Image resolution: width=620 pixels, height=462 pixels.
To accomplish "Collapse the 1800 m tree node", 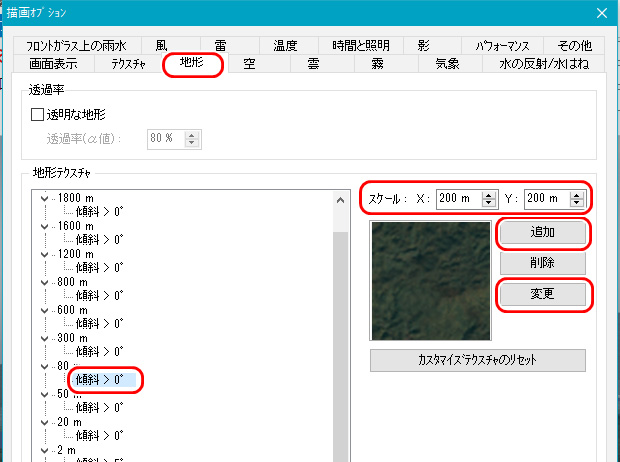I will 44,198.
